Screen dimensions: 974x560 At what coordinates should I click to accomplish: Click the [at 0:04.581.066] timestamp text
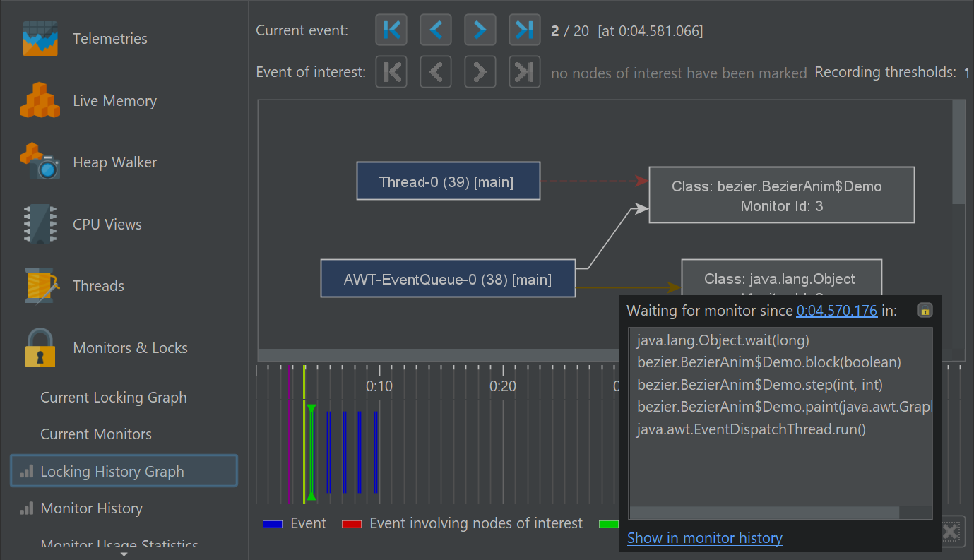650,30
